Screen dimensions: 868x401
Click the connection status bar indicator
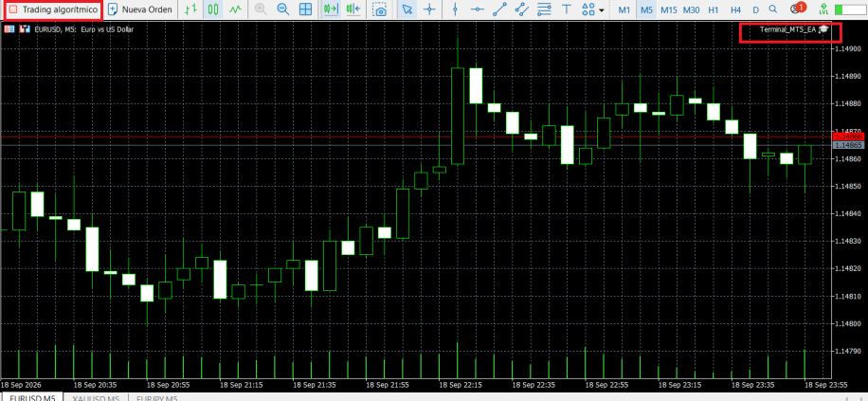pos(850,10)
